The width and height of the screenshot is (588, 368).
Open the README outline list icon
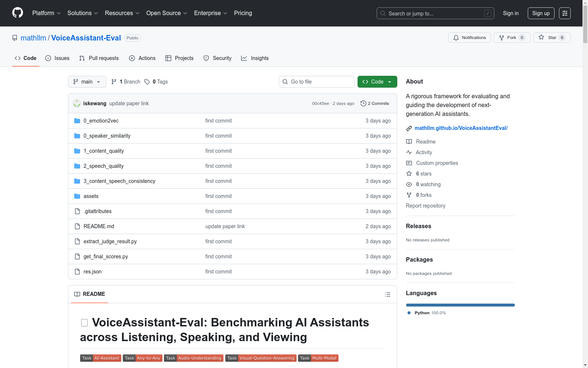click(x=387, y=294)
